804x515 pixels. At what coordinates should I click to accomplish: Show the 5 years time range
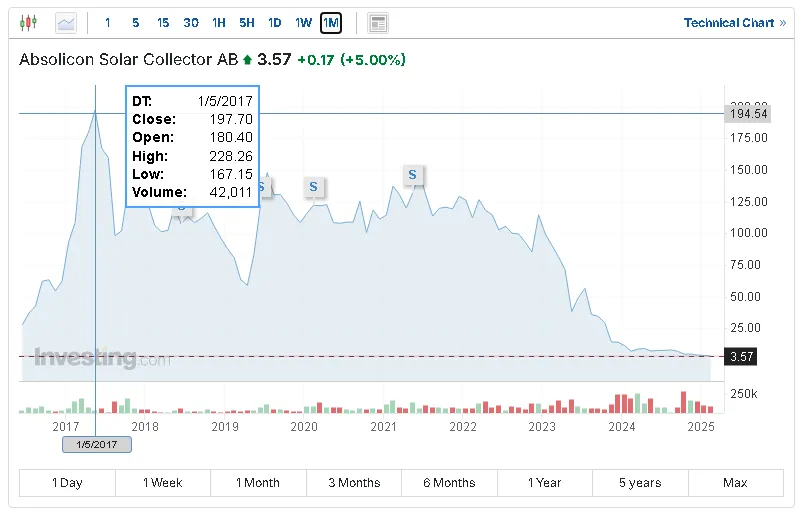point(640,483)
